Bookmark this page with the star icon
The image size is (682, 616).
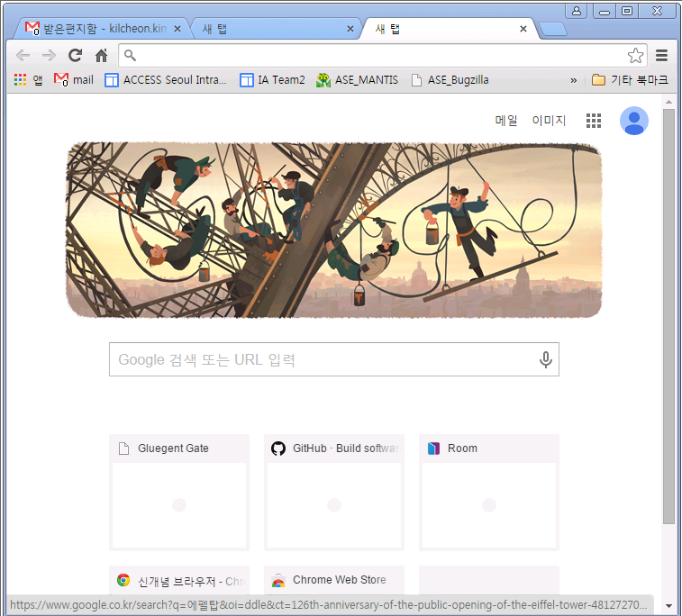(x=635, y=55)
